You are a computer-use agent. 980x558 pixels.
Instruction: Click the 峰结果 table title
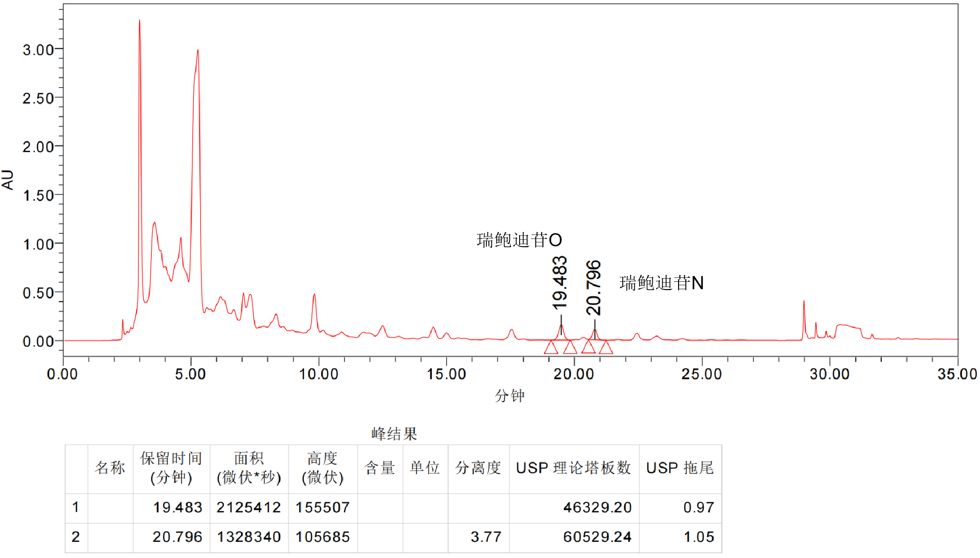(394, 434)
